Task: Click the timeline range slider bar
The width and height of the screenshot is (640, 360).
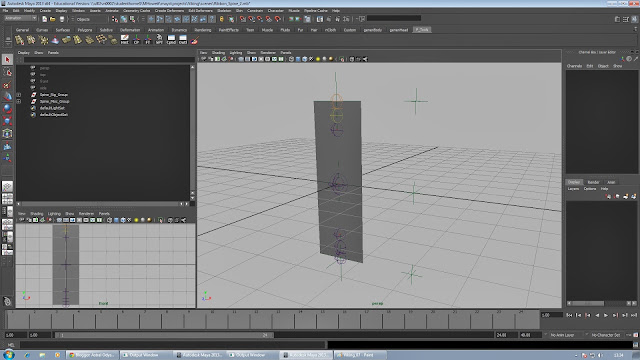Action: (x=164, y=335)
